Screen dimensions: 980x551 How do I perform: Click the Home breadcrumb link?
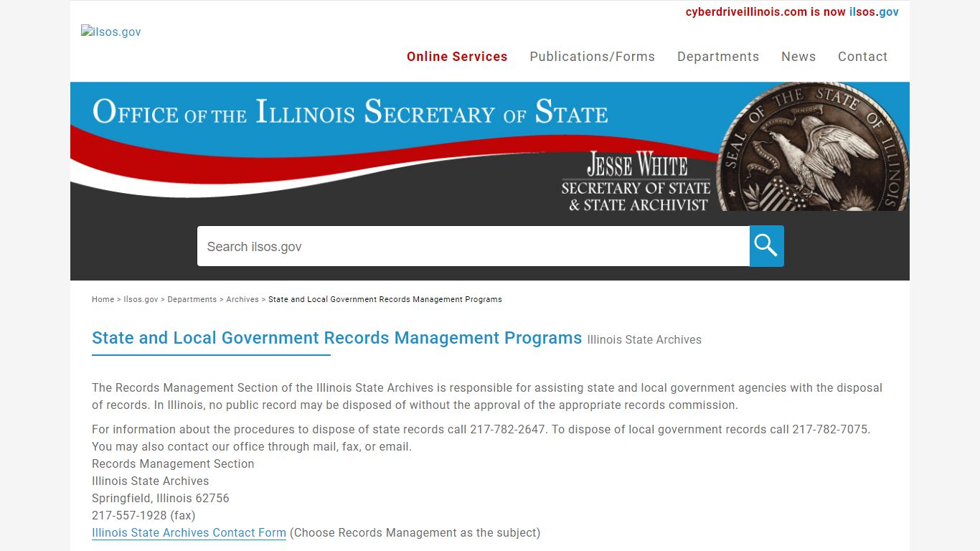click(x=103, y=299)
